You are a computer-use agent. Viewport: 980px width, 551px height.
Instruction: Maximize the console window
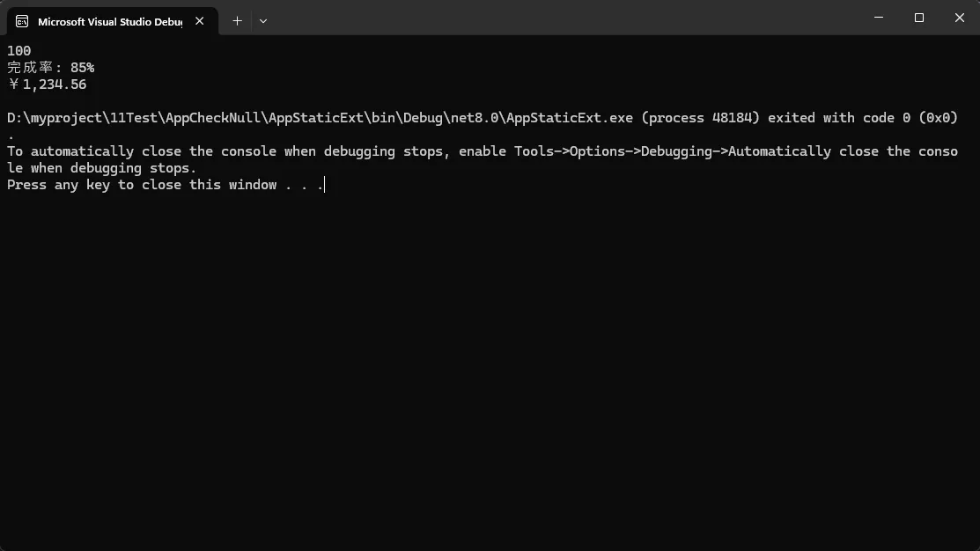(919, 18)
